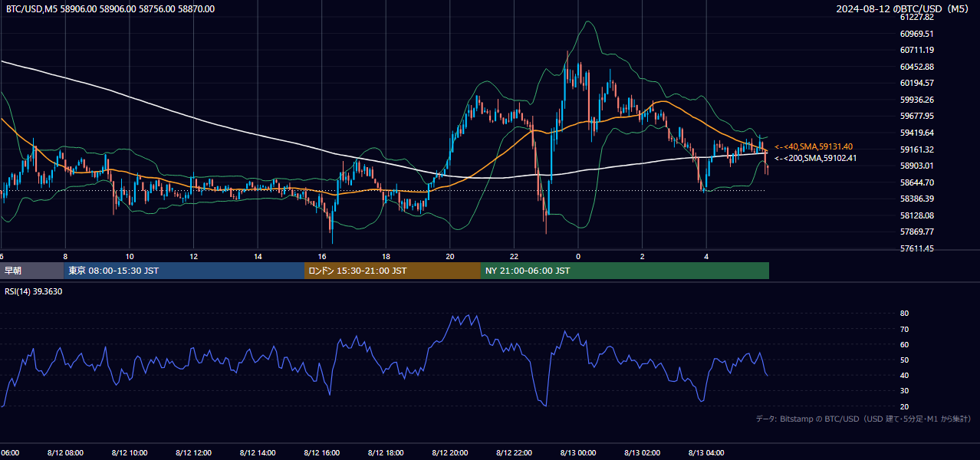Image resolution: width=980 pixels, height=460 pixels.
Task: Click RSI scale value 70
Action: [x=904, y=329]
